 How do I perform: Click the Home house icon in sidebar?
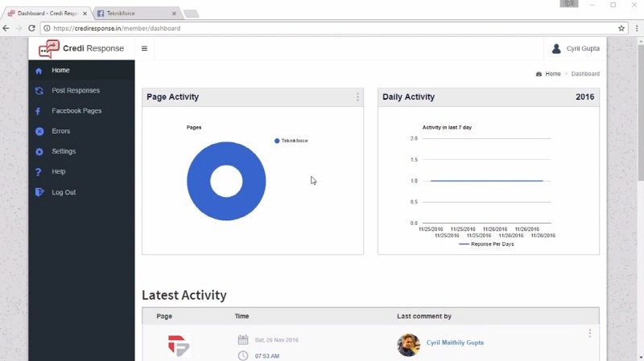(39, 71)
